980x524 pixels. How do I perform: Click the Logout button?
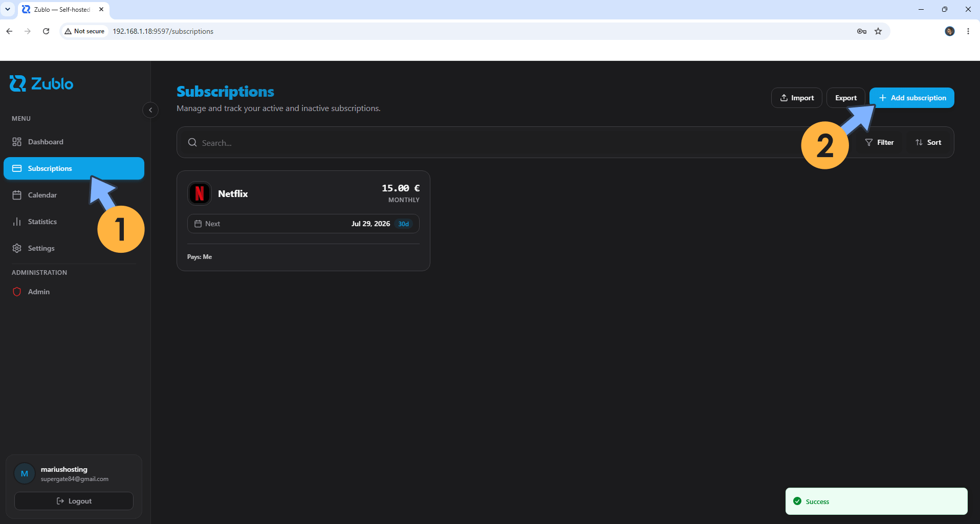[74, 501]
